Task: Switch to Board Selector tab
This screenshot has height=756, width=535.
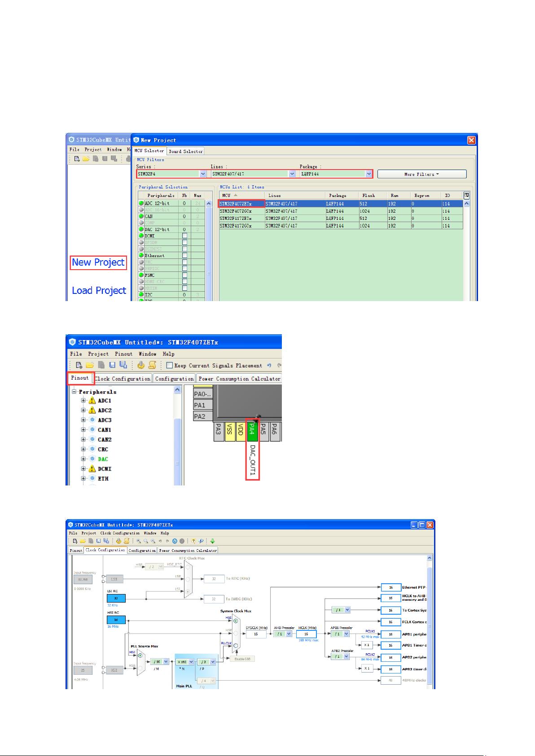Action: (x=186, y=151)
